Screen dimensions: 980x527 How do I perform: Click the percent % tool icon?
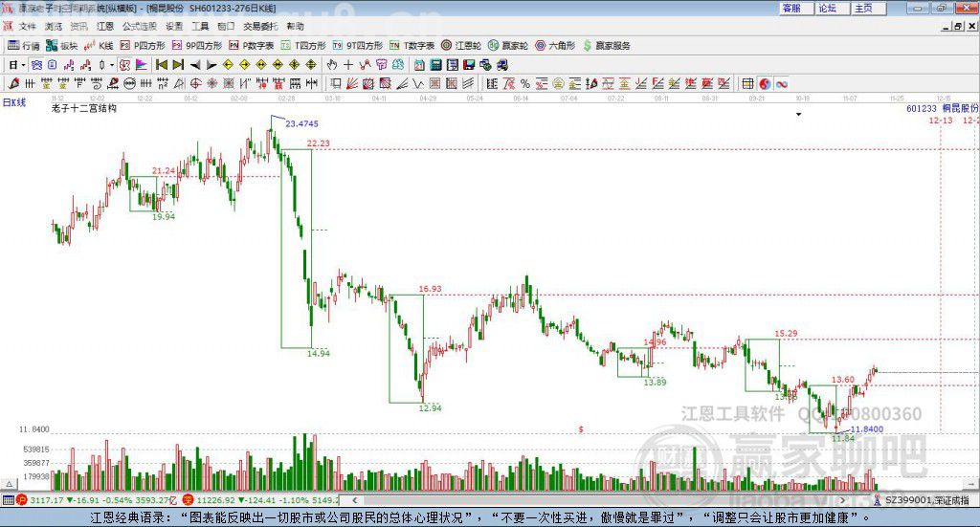525,83
